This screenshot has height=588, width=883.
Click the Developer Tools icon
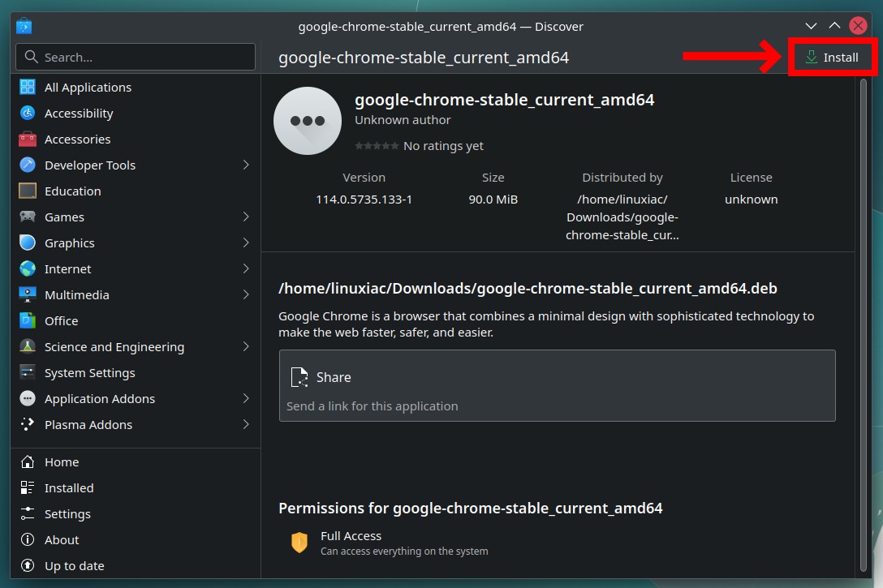(27, 165)
